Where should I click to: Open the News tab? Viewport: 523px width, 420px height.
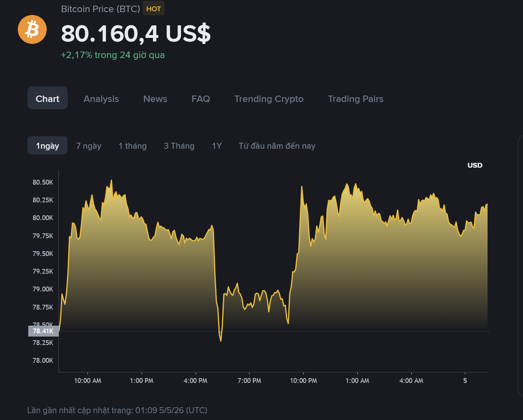[x=155, y=99]
